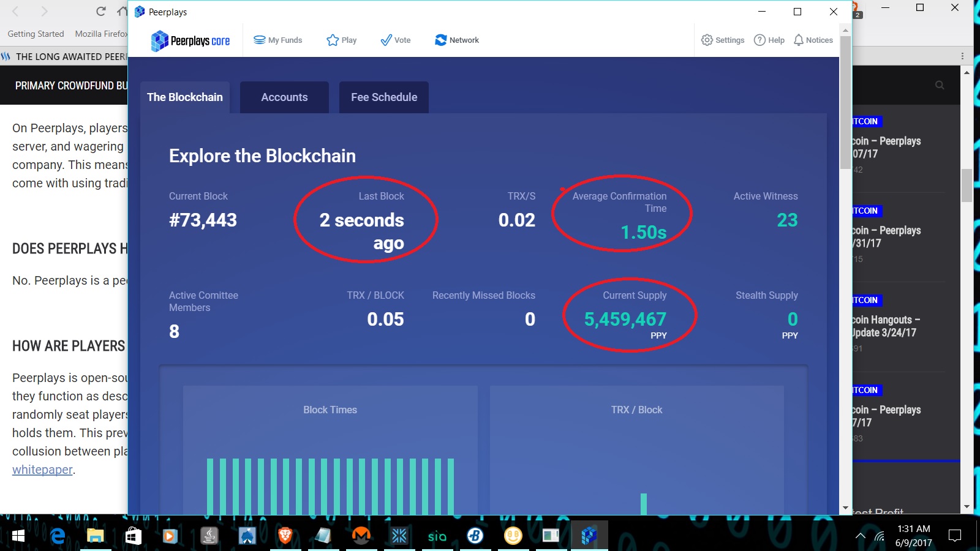Open My Funds section
The width and height of the screenshot is (980, 551).
277,40
